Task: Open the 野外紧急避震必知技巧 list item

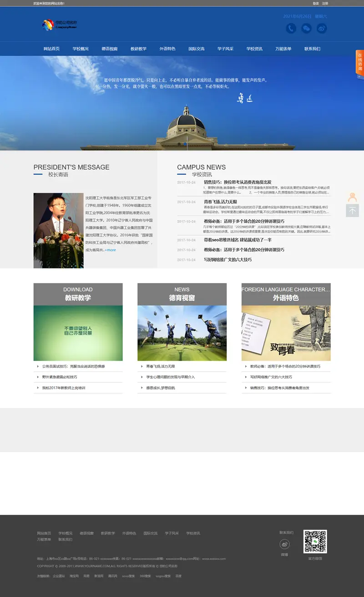Action: pos(60,377)
